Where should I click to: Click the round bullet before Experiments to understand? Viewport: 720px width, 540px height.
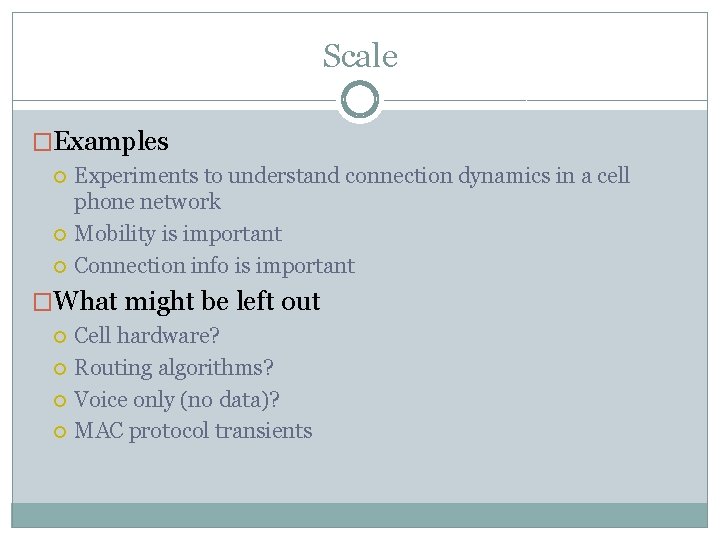(60, 177)
